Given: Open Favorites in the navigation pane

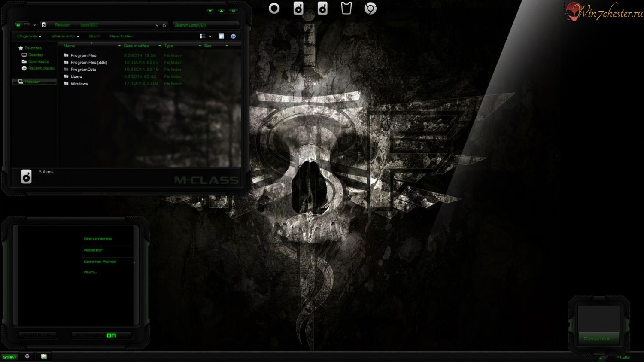Looking at the screenshot, I should click(33, 48).
